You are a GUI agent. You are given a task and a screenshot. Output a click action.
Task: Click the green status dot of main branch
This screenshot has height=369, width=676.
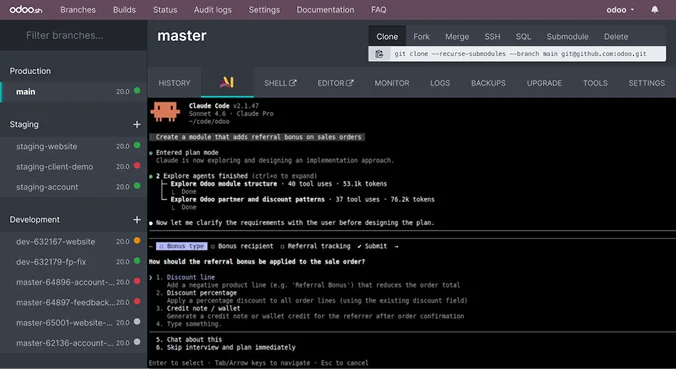137,91
